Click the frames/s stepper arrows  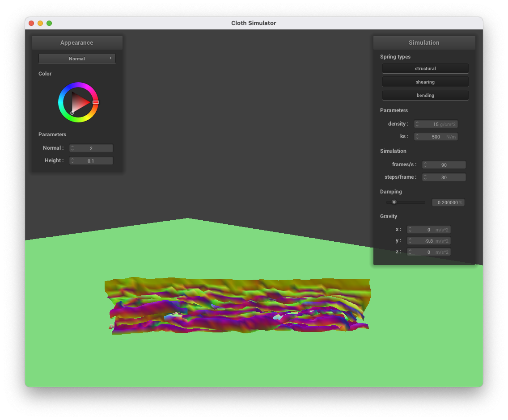425,165
